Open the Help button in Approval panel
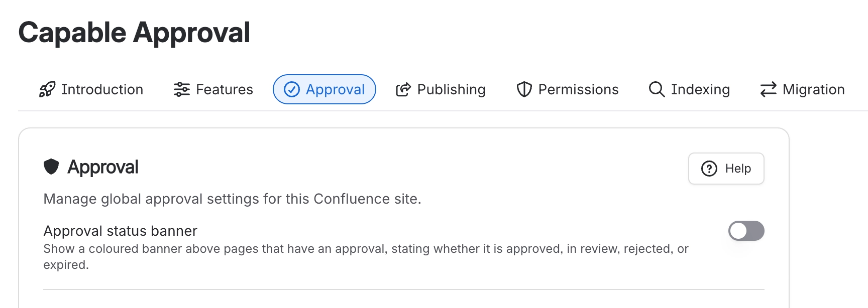 point(726,169)
